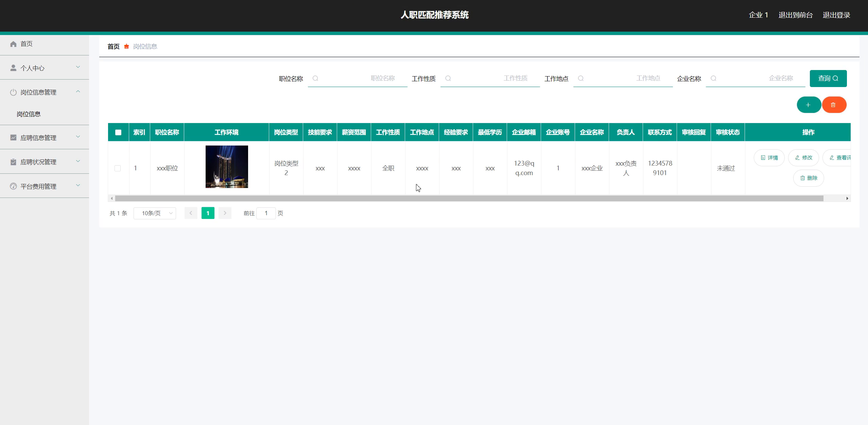Image resolution: width=868 pixels, height=425 pixels.
Task: Click the 查询 search button
Action: click(x=828, y=79)
